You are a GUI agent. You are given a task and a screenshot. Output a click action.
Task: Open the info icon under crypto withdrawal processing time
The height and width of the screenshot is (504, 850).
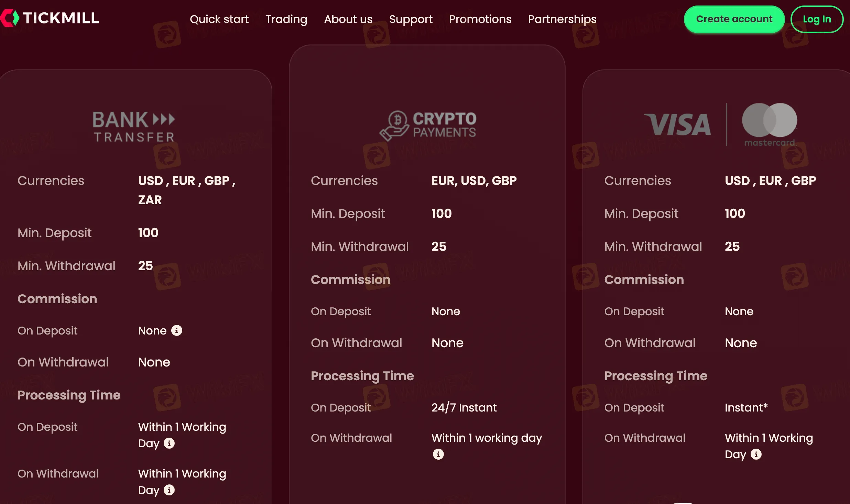[438, 454]
